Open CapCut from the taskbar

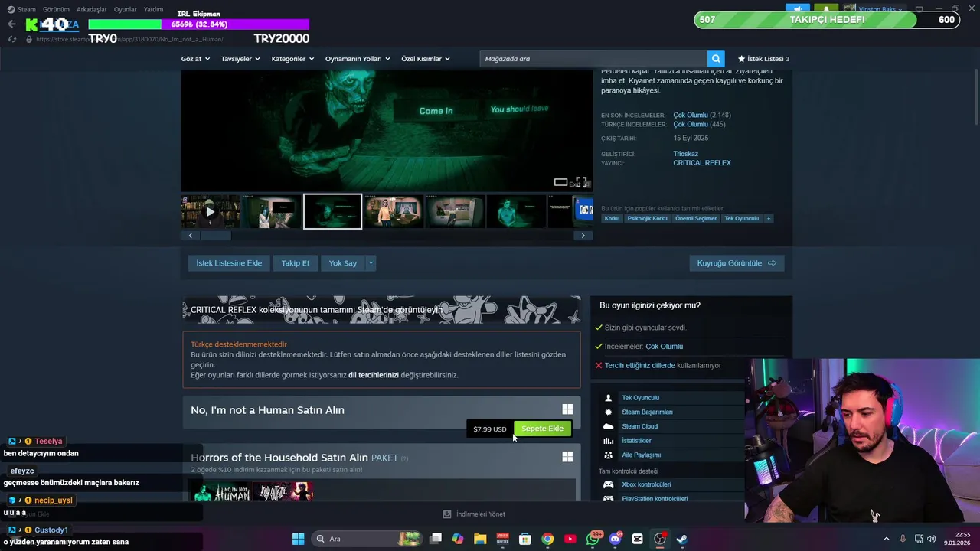[x=637, y=539]
